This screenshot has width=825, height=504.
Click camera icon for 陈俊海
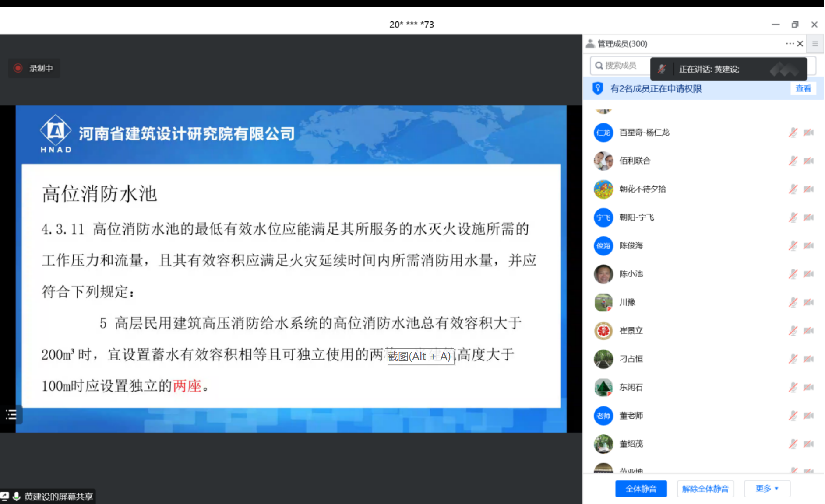point(808,246)
